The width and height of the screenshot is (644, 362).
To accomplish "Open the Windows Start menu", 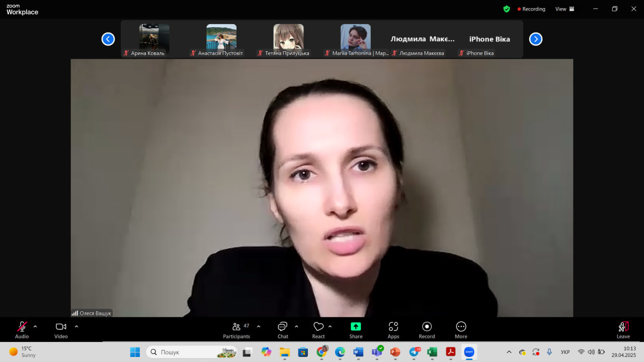I will [x=135, y=352].
